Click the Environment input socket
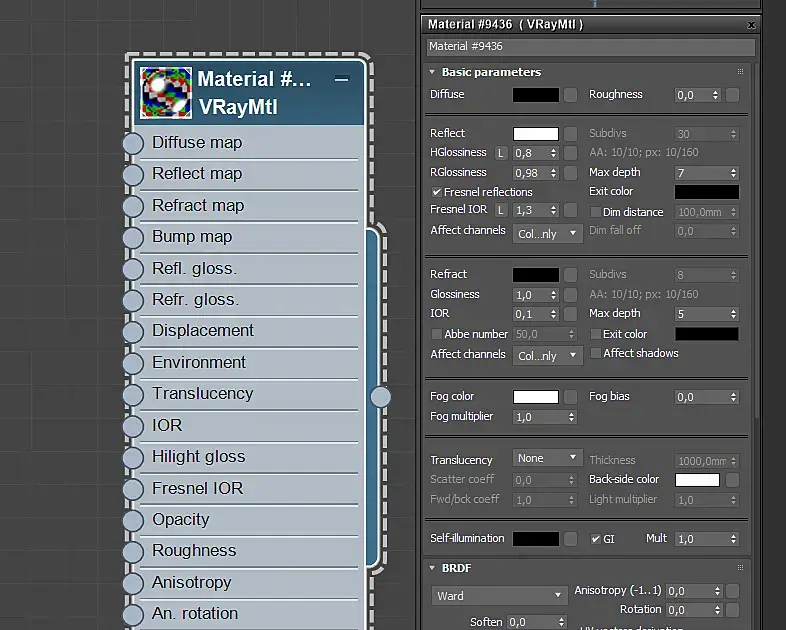This screenshot has width=786, height=630. click(x=133, y=363)
